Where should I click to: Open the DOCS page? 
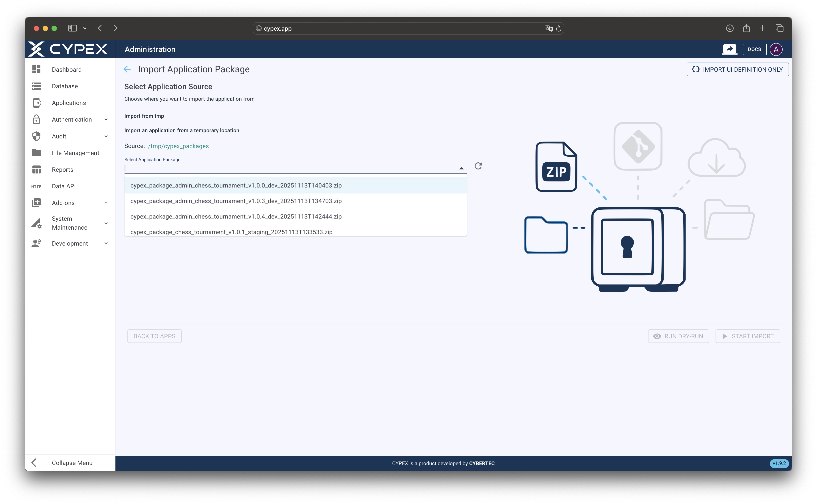tap(754, 49)
